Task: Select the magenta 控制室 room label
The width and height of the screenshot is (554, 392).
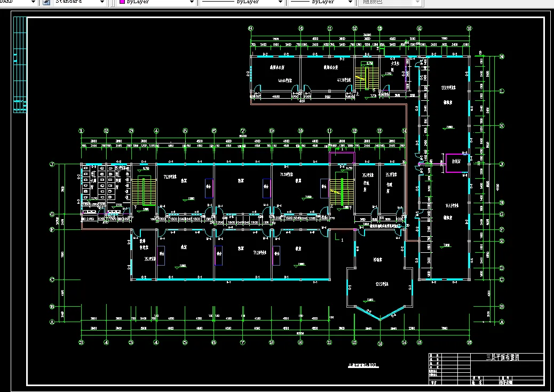Action: [456, 162]
